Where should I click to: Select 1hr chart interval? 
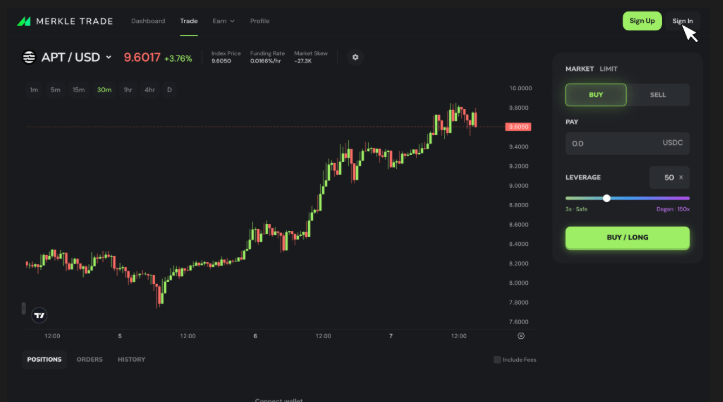click(x=128, y=90)
